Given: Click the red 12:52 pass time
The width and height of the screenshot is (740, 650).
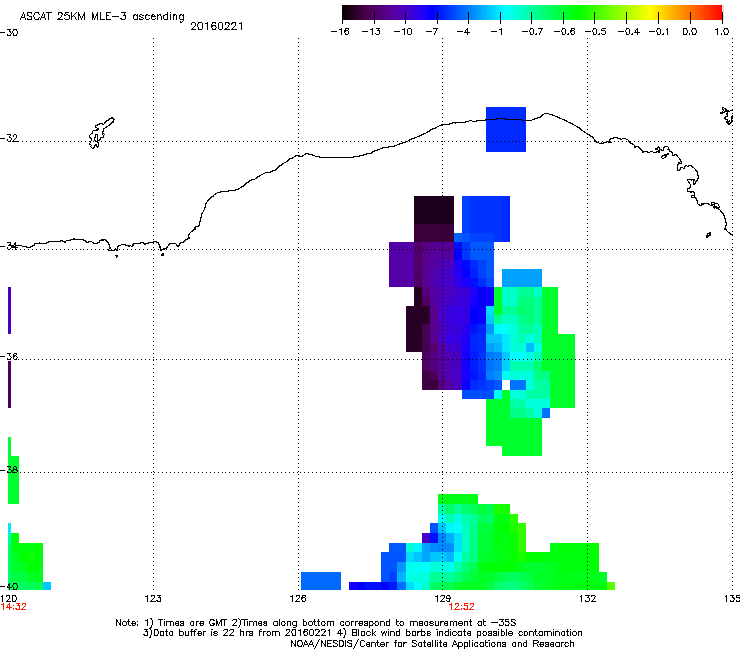Looking at the screenshot, I should [462, 607].
